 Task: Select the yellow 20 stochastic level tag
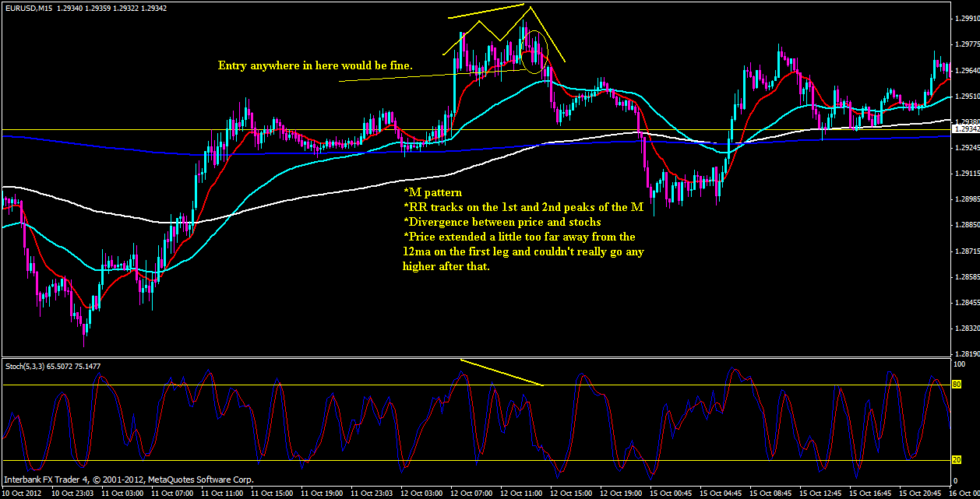tap(957, 460)
